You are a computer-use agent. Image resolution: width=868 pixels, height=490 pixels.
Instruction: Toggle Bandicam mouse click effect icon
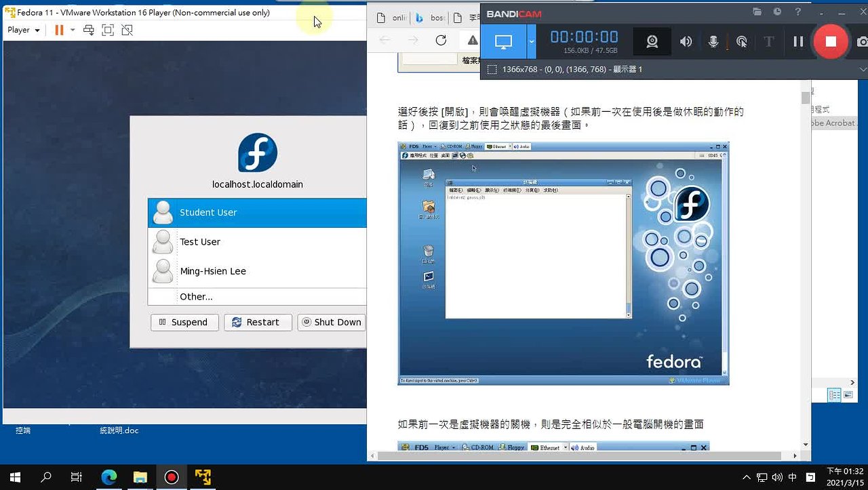(x=742, y=42)
